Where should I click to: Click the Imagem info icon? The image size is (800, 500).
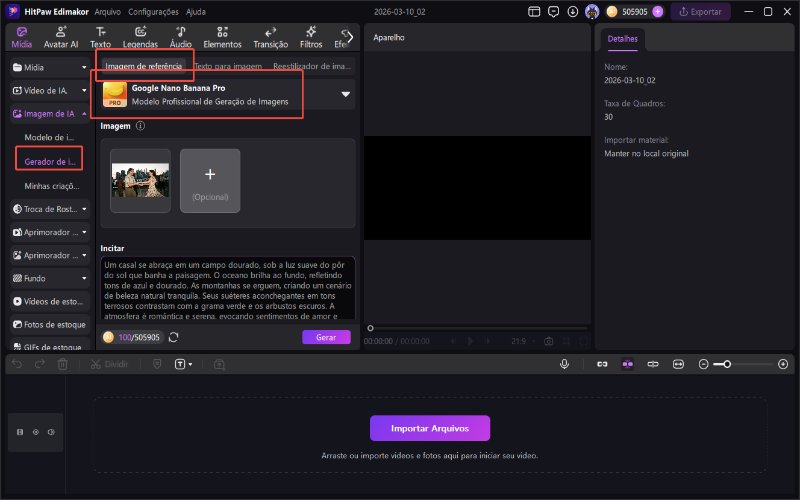[x=140, y=127]
